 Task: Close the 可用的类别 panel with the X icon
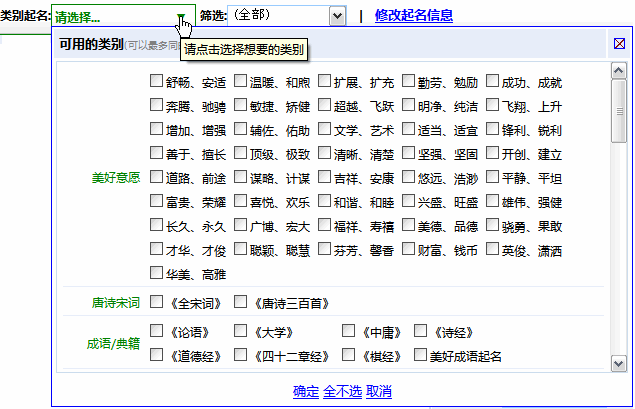[620, 44]
